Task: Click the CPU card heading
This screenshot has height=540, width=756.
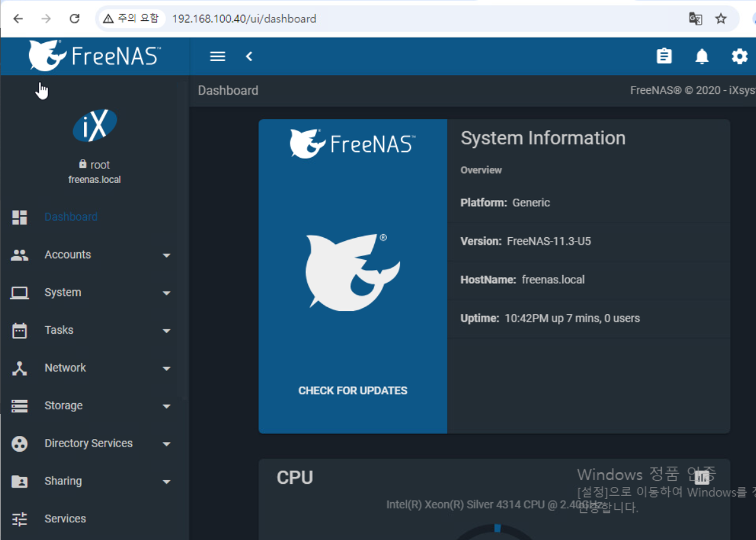Action: coord(295,478)
